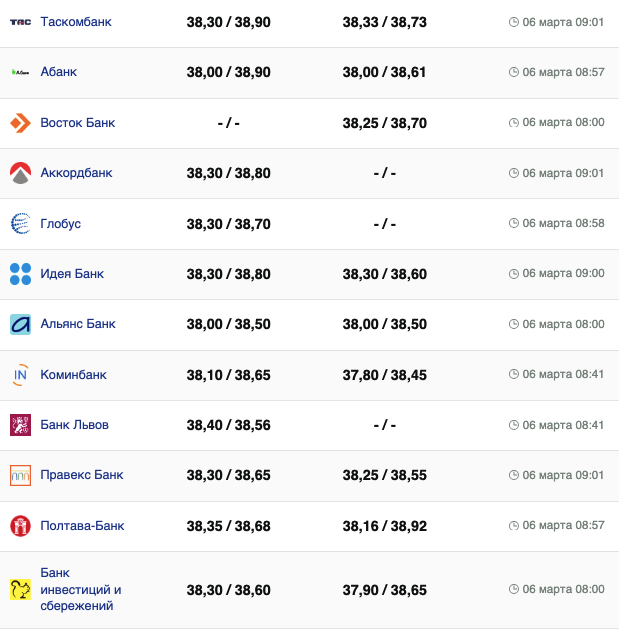Open the Полтава-Банк link

click(82, 526)
